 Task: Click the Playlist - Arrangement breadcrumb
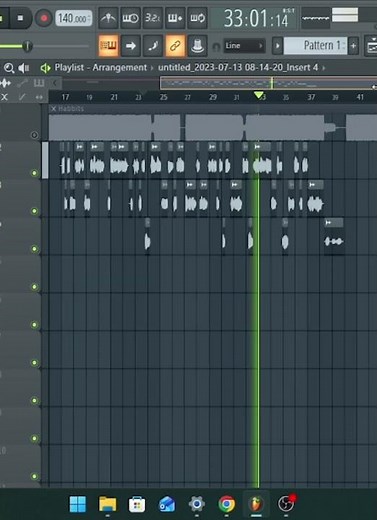tap(101, 68)
